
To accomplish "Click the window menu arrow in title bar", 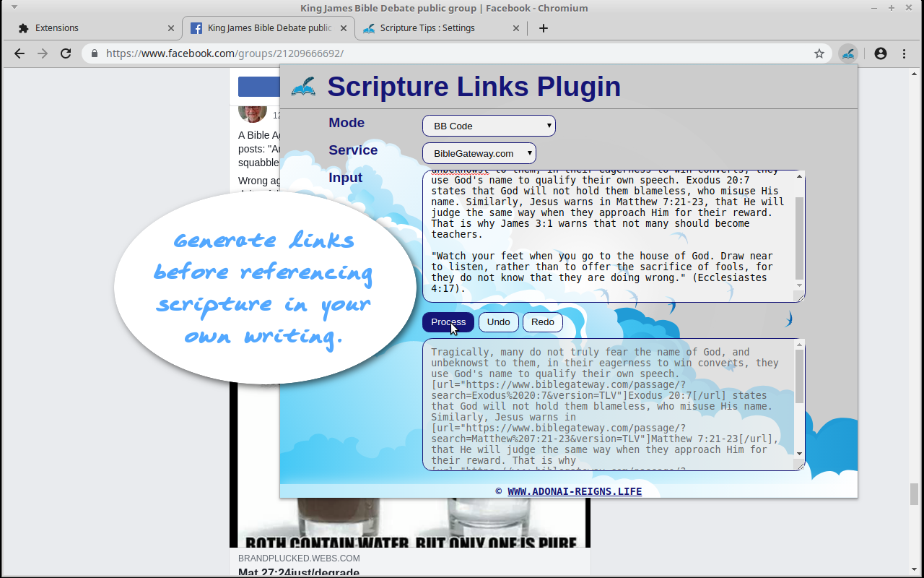I will [x=14, y=7].
